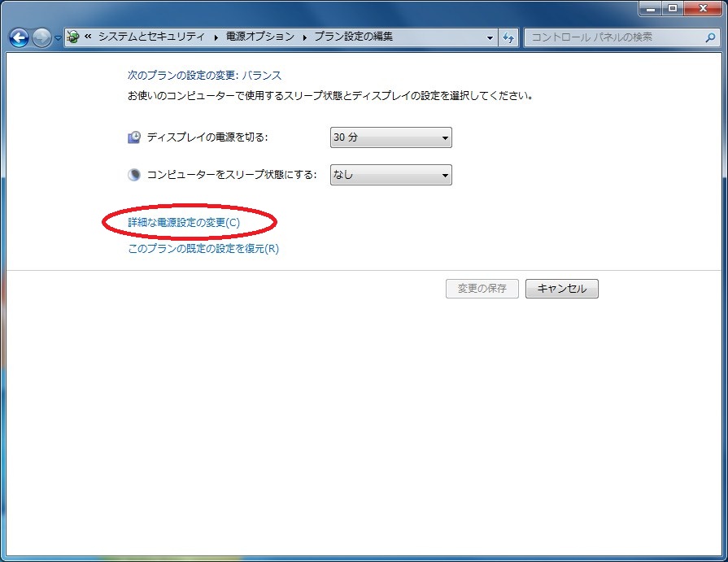Click the display power-off monitor icon
Image resolution: width=728 pixels, height=562 pixels.
pos(134,137)
